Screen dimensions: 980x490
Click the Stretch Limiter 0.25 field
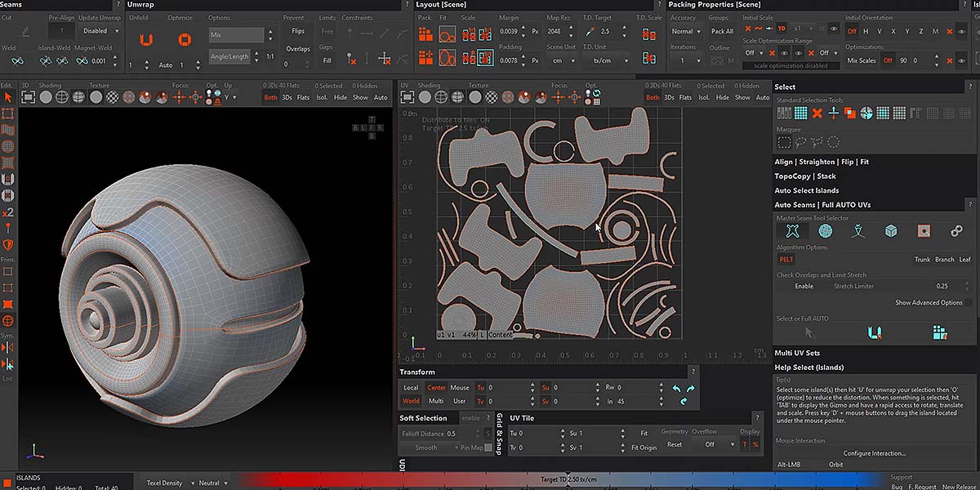click(942, 286)
